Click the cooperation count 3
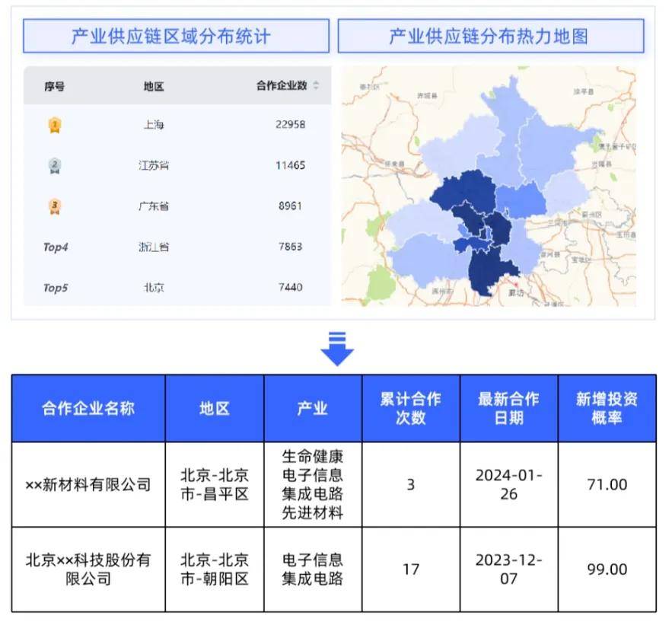672x622 pixels. (410, 485)
